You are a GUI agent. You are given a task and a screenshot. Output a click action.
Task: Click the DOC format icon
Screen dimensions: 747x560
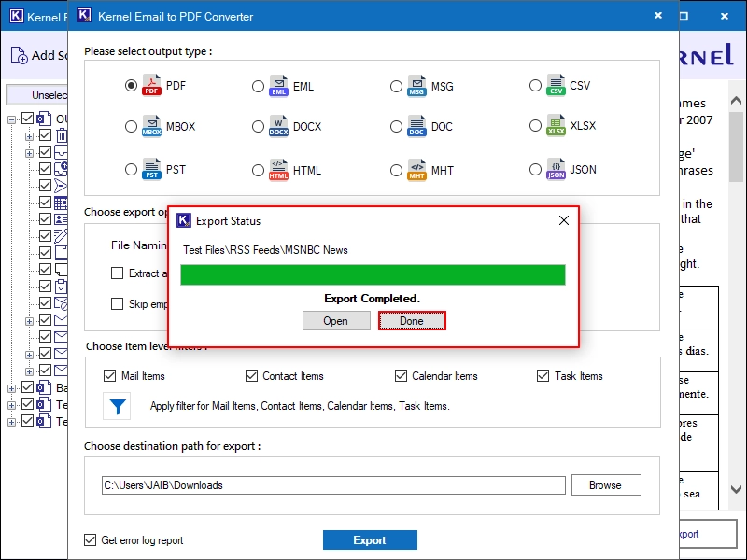click(x=416, y=126)
